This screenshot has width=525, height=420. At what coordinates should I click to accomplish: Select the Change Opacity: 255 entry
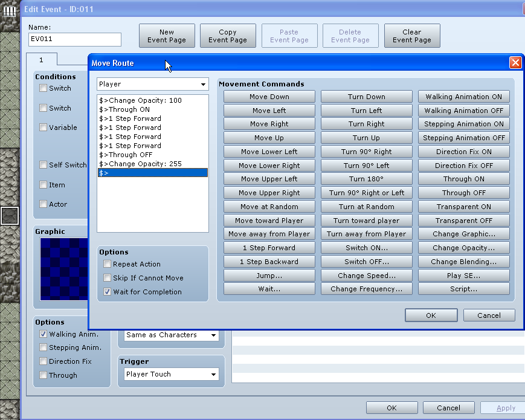click(140, 164)
